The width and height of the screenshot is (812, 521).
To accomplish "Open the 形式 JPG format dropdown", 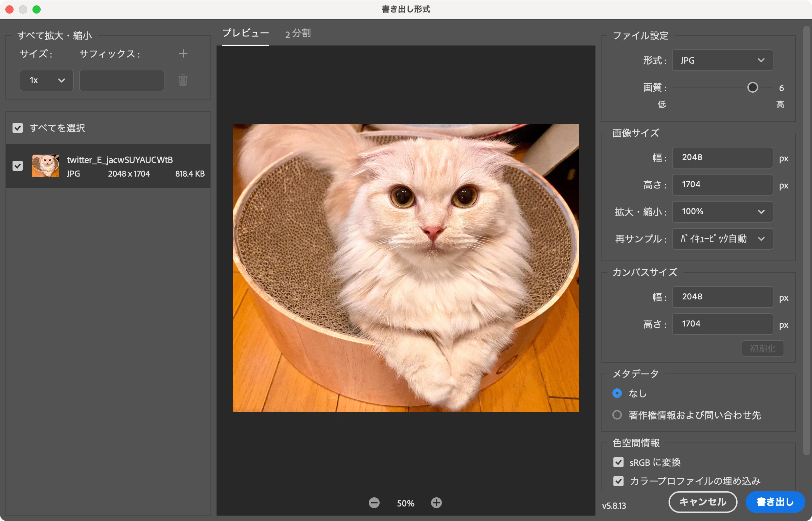I will 722,60.
